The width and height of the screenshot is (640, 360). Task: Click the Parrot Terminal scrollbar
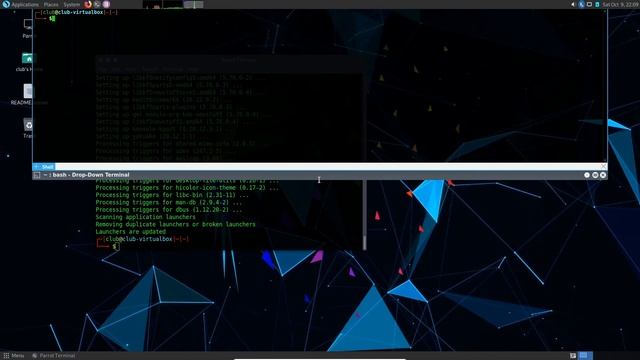[x=364, y=214]
